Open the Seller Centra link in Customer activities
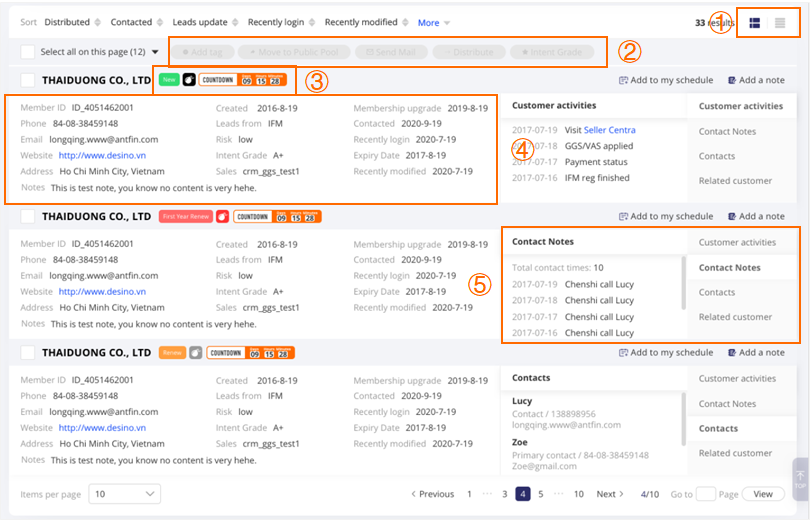Image resolution: width=810 pixels, height=520 pixels. 610,130
